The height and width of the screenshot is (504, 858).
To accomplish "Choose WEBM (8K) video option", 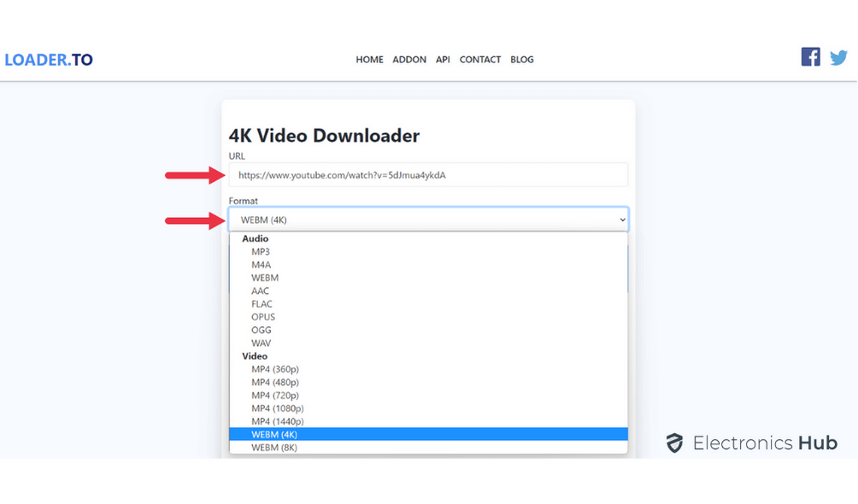I will point(428,448).
